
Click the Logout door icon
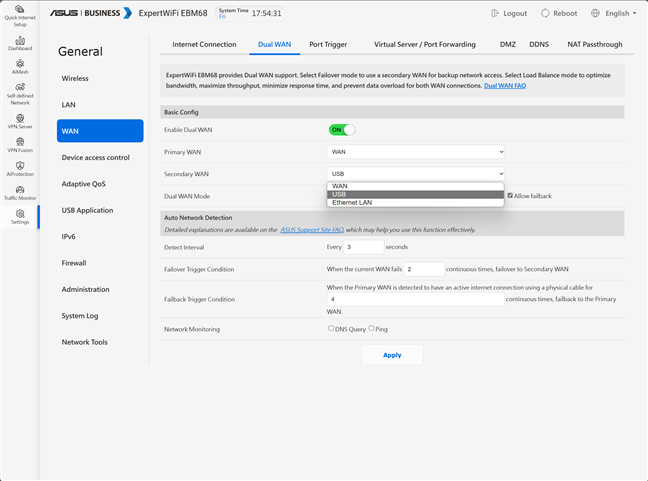[x=495, y=13]
